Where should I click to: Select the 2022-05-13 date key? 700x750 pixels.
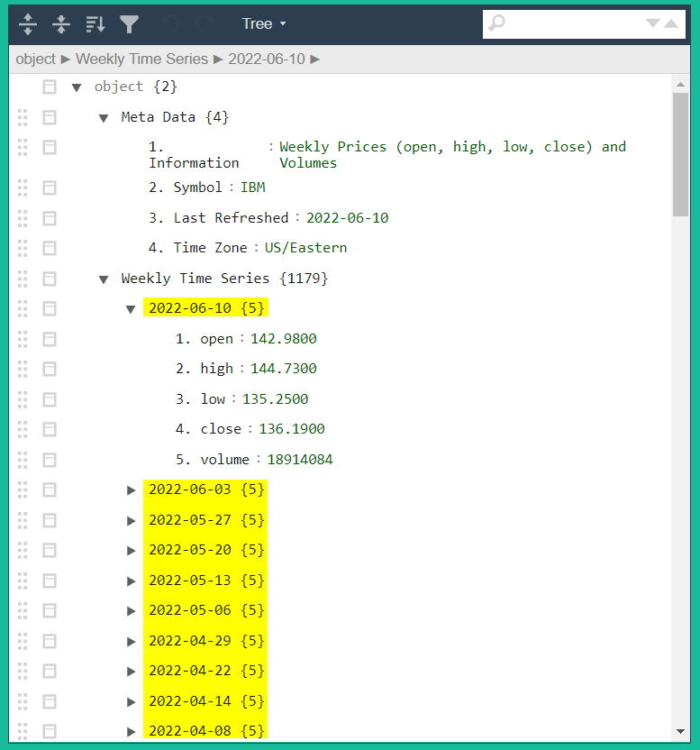[192, 581]
